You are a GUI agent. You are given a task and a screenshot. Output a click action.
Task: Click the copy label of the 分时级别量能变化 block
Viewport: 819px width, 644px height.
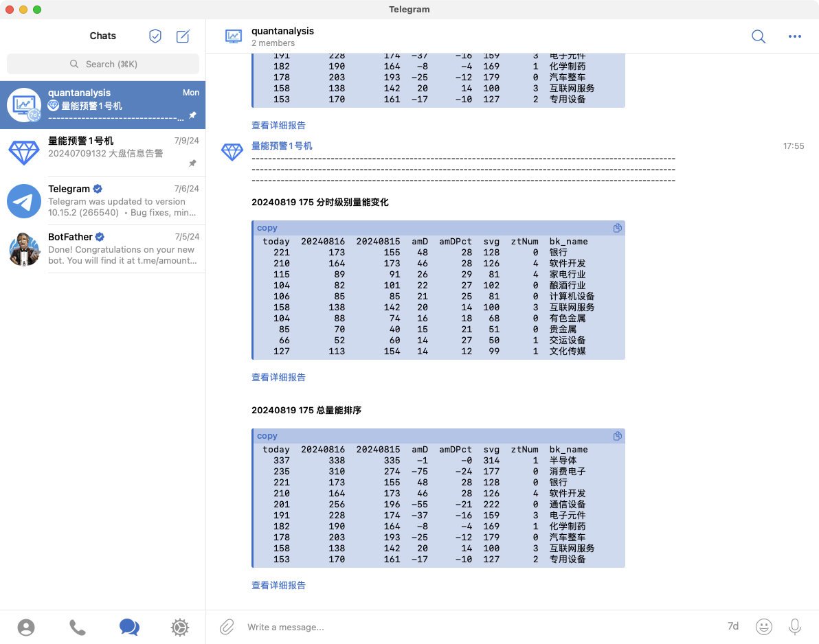click(267, 228)
